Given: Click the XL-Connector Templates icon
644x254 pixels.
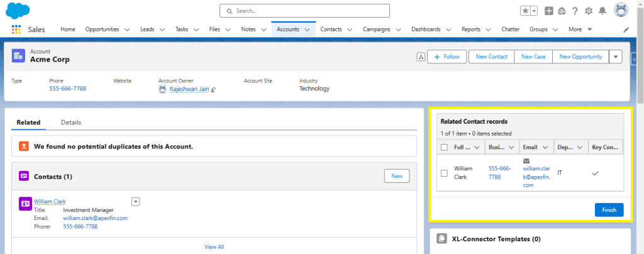Looking at the screenshot, I should tap(441, 239).
